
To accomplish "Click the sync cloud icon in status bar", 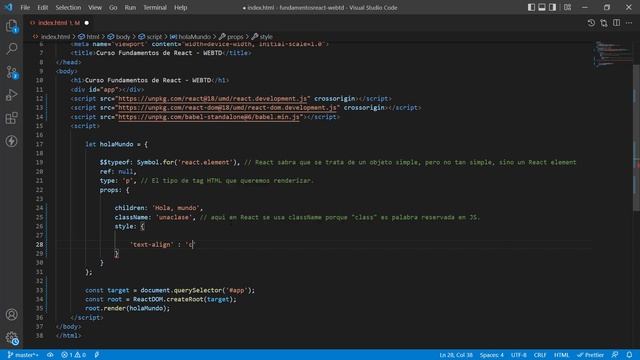I will tap(50, 355).
